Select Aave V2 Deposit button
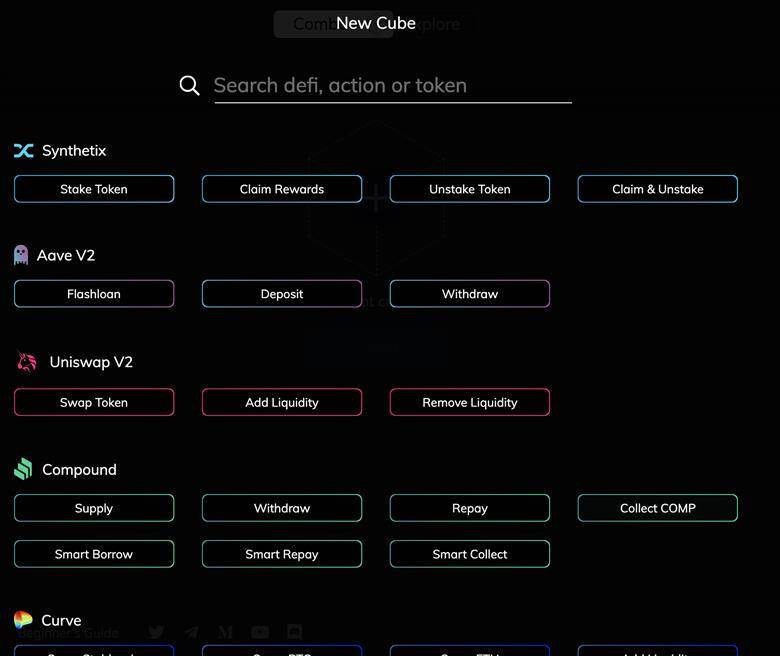 (x=282, y=294)
